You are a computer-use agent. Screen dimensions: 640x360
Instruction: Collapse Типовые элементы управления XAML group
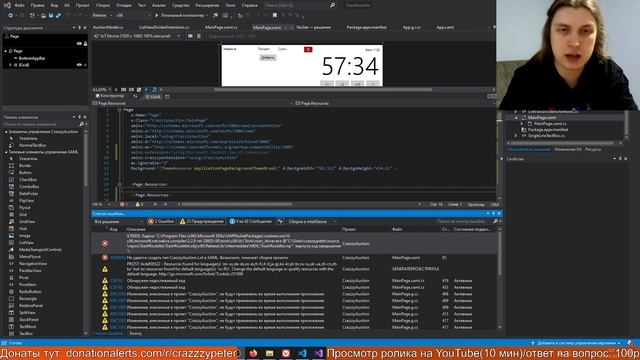(6, 152)
